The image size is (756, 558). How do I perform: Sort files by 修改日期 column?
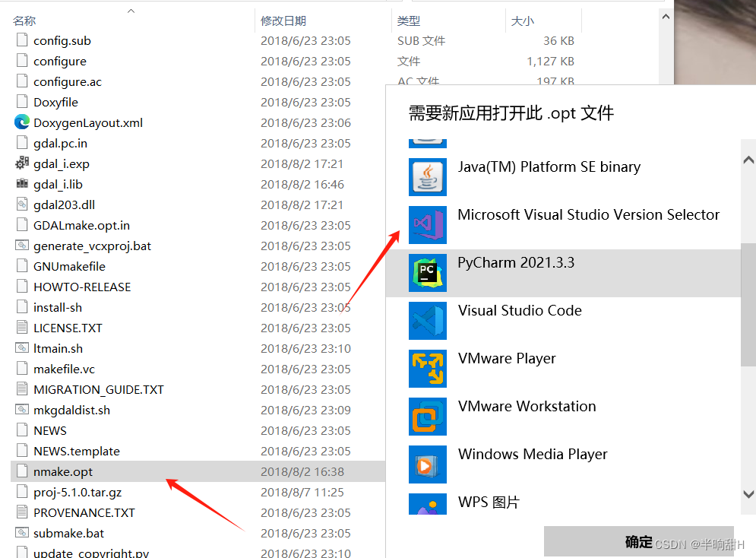[283, 20]
